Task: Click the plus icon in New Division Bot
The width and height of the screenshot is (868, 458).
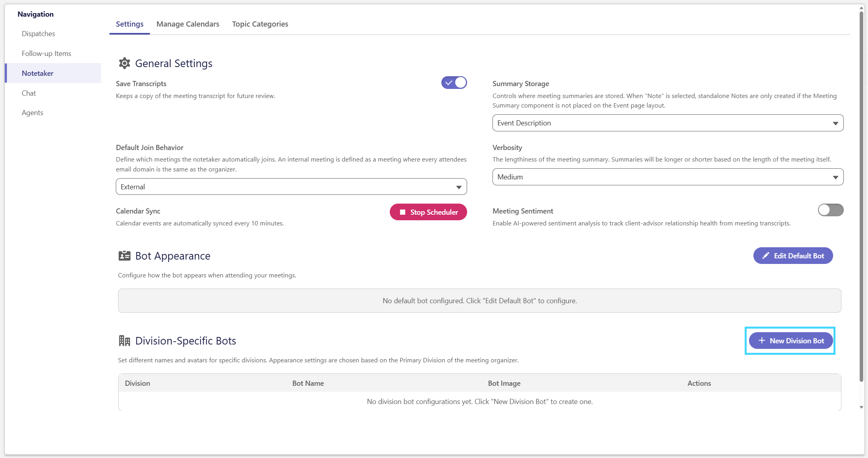Action: tap(762, 341)
